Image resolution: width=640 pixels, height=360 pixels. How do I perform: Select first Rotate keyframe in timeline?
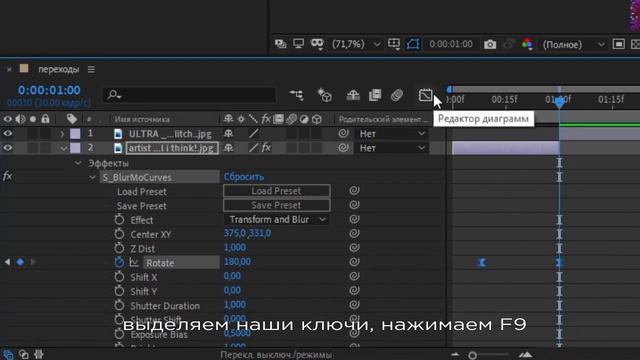coord(482,262)
